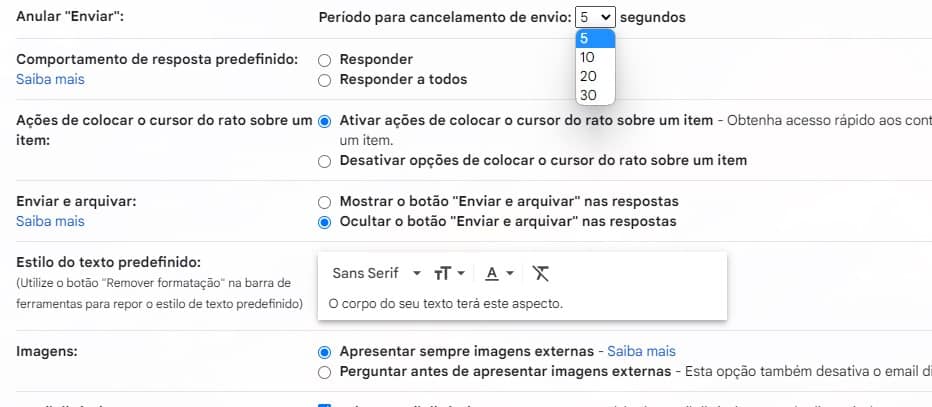The image size is (932, 407).
Task: Open Saiba mais link beside imagens externas
Action: point(641,352)
